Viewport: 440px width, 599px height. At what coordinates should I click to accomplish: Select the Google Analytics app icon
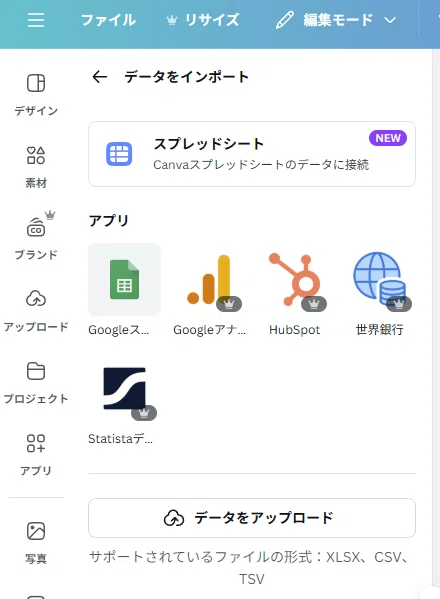point(209,279)
